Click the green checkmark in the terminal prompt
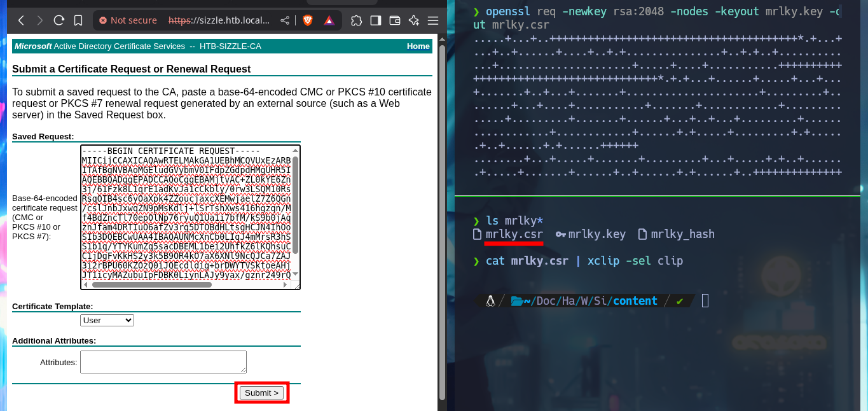 pos(680,301)
